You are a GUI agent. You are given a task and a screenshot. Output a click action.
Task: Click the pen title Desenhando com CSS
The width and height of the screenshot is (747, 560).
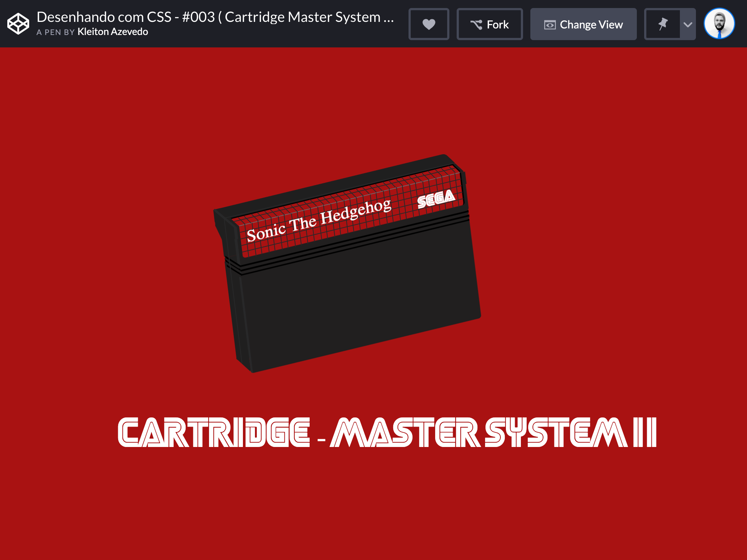pos(215,17)
